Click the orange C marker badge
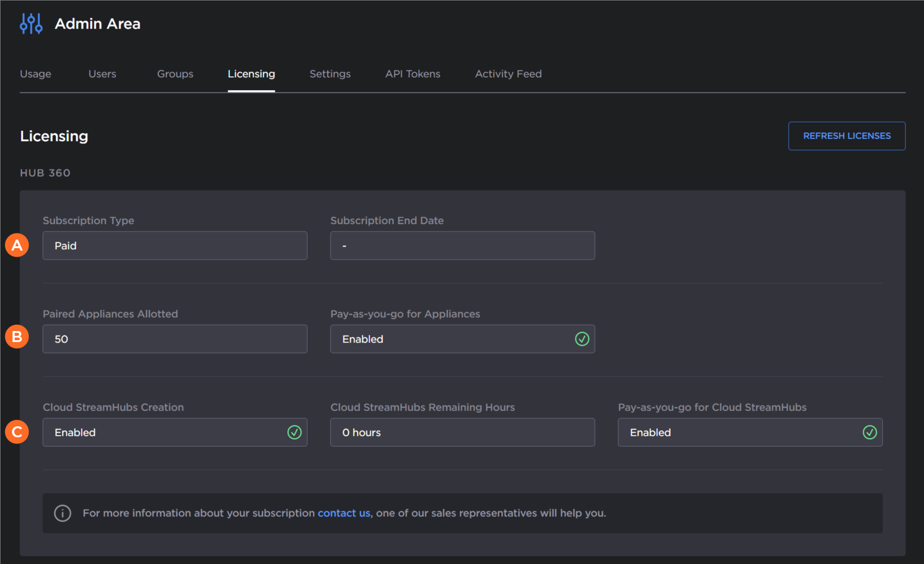This screenshot has height=564, width=924. click(17, 432)
